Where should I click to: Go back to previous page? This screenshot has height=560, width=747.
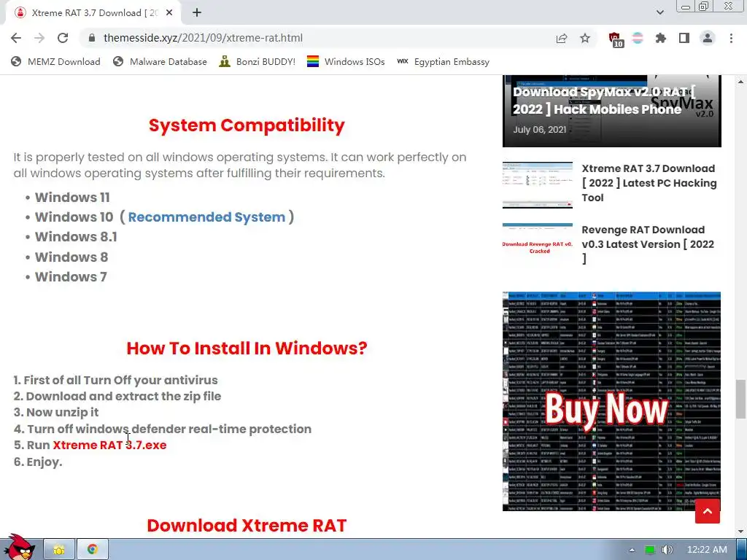tap(16, 38)
